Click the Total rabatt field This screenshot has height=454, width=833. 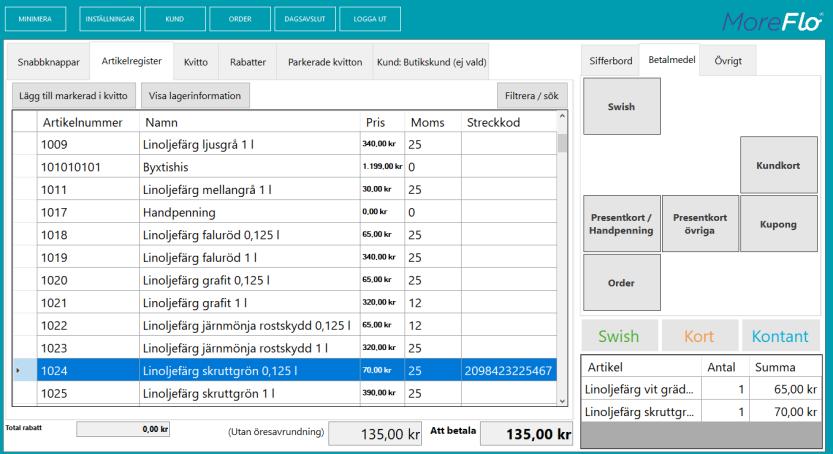coord(123,429)
